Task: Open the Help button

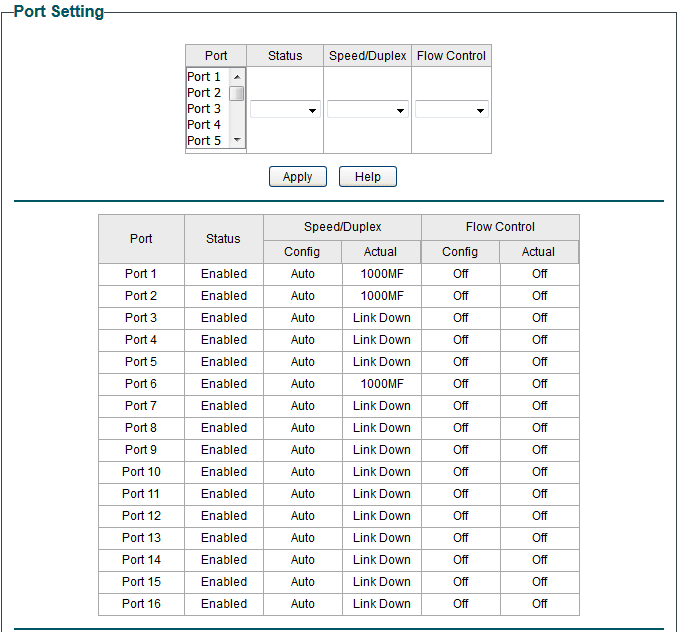Action: (x=367, y=177)
